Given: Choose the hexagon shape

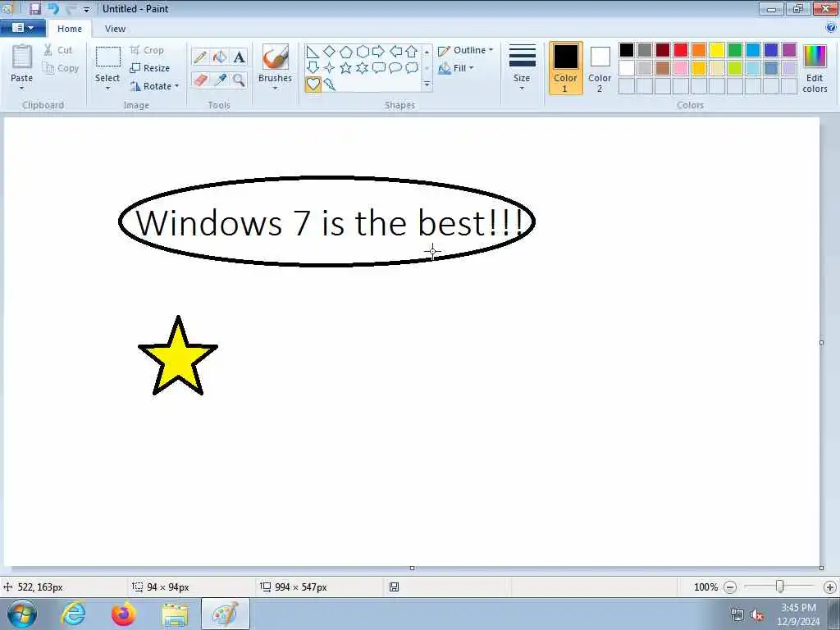Looking at the screenshot, I should (x=363, y=52).
